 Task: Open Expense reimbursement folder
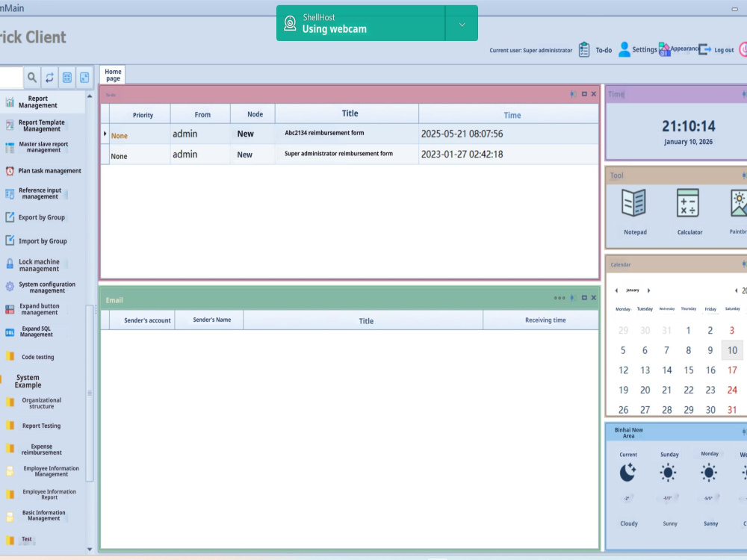(x=10, y=449)
